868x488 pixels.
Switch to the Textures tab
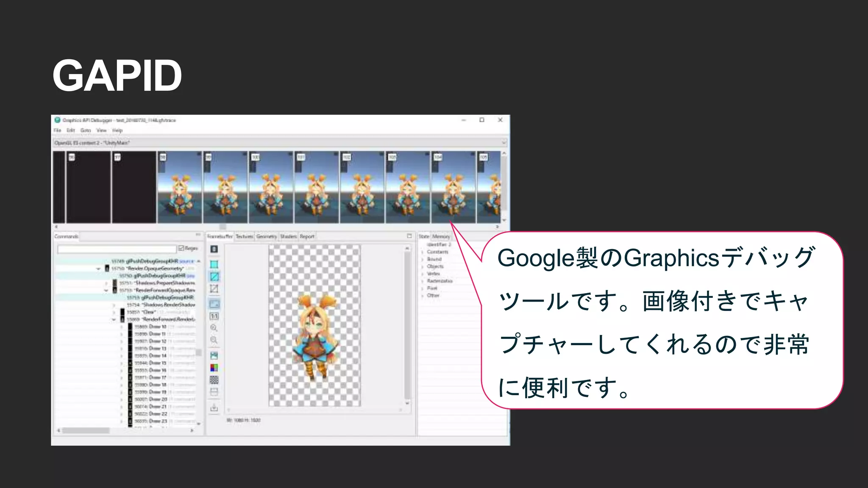coord(245,236)
